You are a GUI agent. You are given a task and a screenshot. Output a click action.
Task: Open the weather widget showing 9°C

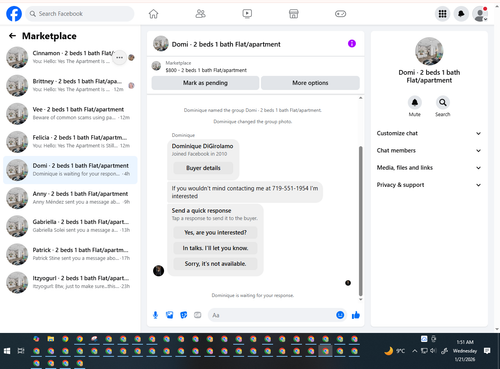[x=394, y=351]
